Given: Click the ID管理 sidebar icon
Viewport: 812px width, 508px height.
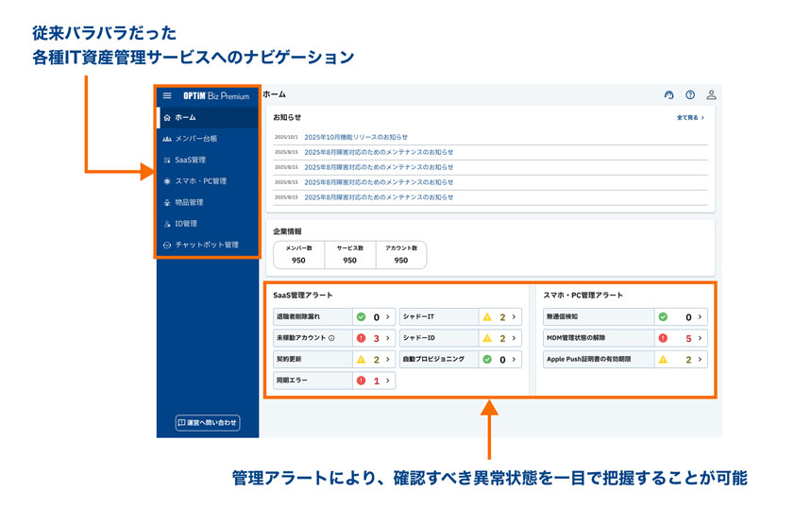Looking at the screenshot, I should pos(167,224).
